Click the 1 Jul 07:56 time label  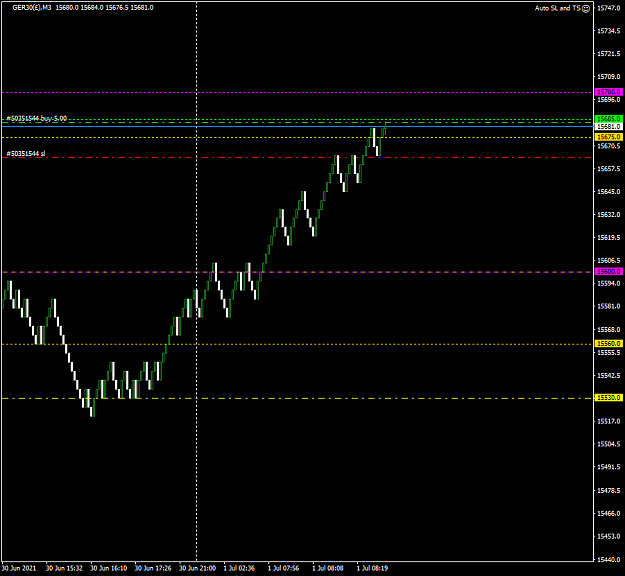pos(283,568)
